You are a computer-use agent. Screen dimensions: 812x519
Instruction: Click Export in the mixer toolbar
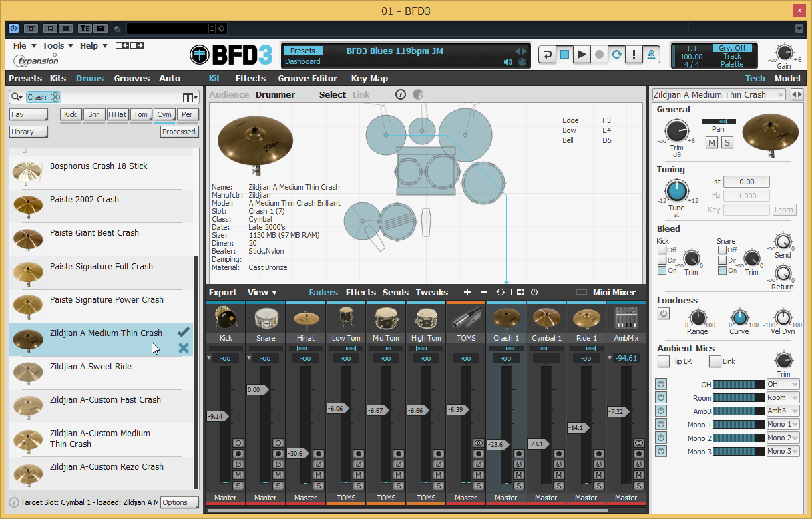[x=223, y=292]
